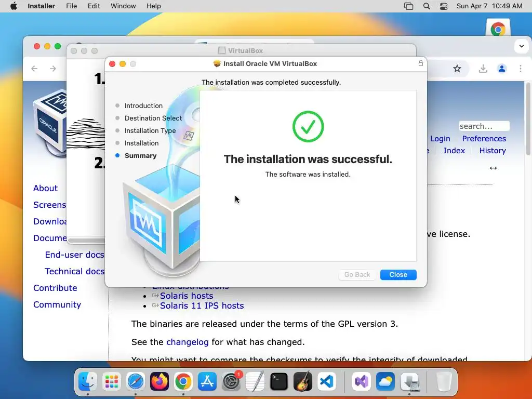Screen dimensions: 532x399
Task: Open the History link on the webpage
Action: coord(493,151)
